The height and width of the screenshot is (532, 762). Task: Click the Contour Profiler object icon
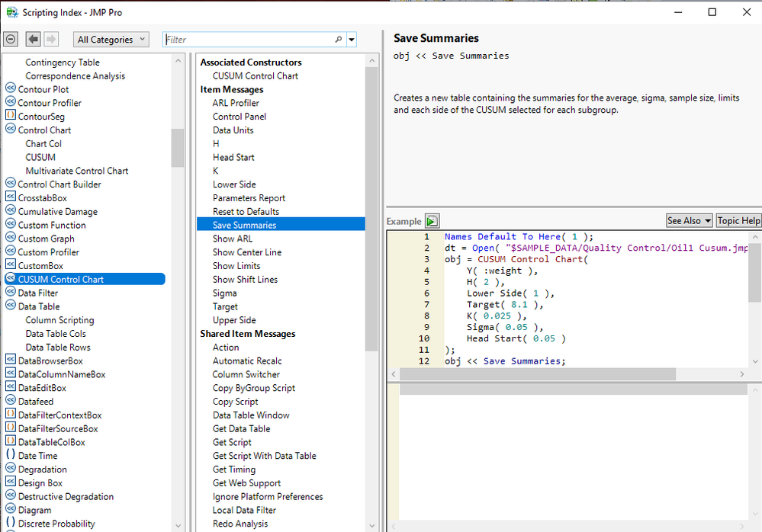(11, 102)
